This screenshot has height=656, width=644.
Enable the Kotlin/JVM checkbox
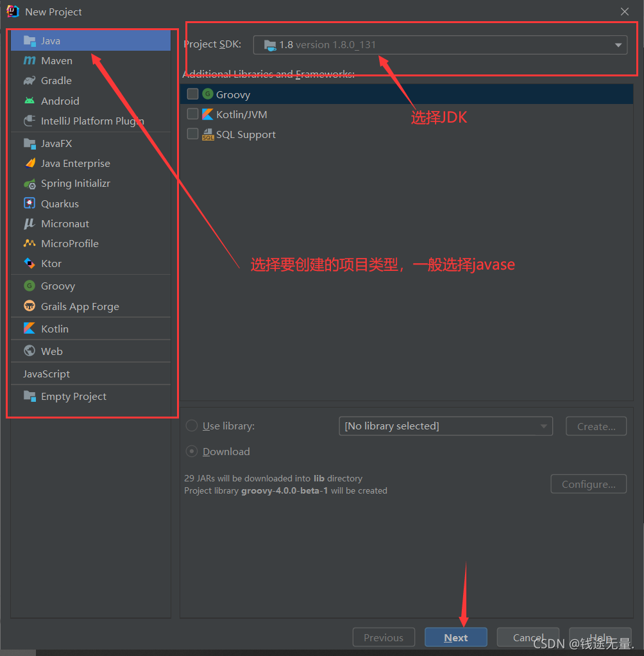(x=193, y=114)
